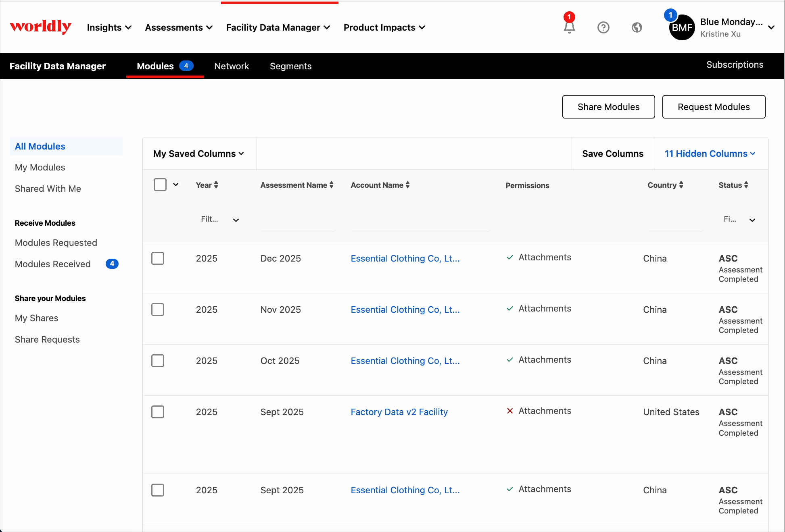Select the Modules tab
This screenshot has height=532, width=785.
165,66
